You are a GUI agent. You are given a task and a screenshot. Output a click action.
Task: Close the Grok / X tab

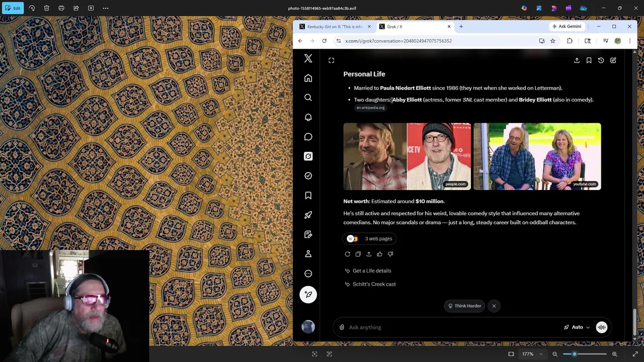(x=449, y=27)
